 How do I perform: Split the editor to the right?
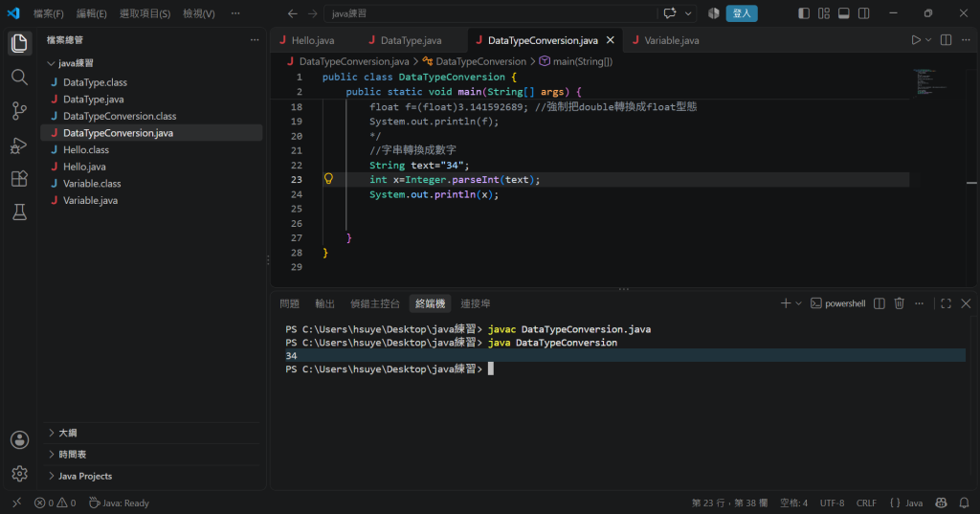pyautogui.click(x=946, y=40)
